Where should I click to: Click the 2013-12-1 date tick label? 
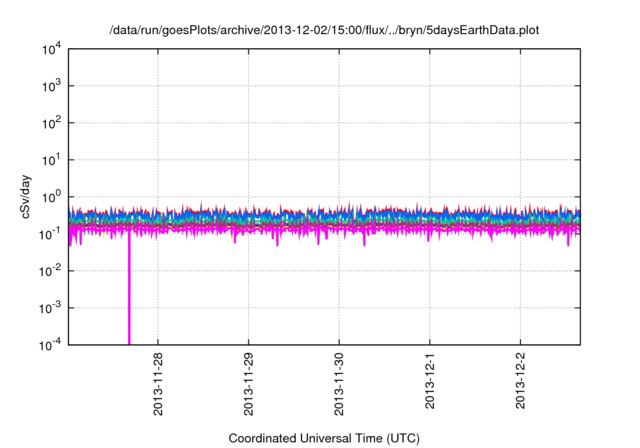[x=430, y=381]
